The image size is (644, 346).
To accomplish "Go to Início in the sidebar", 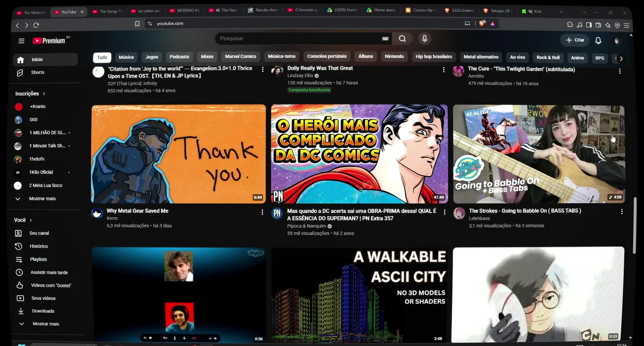I will point(46,60).
